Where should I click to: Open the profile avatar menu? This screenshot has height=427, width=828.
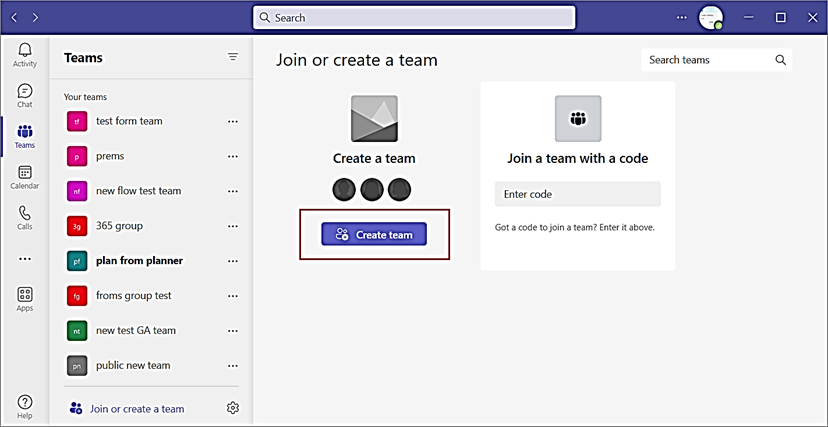pyautogui.click(x=710, y=18)
